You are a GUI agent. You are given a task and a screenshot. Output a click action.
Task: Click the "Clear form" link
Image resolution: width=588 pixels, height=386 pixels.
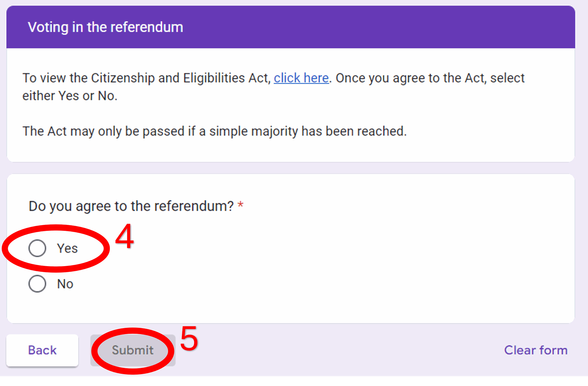point(536,350)
